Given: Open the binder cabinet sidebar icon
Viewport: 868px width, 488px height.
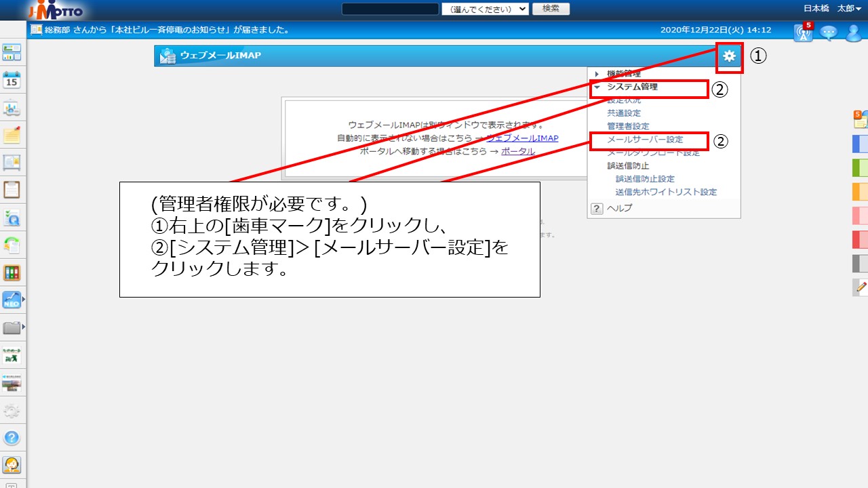Looking at the screenshot, I should [12, 272].
